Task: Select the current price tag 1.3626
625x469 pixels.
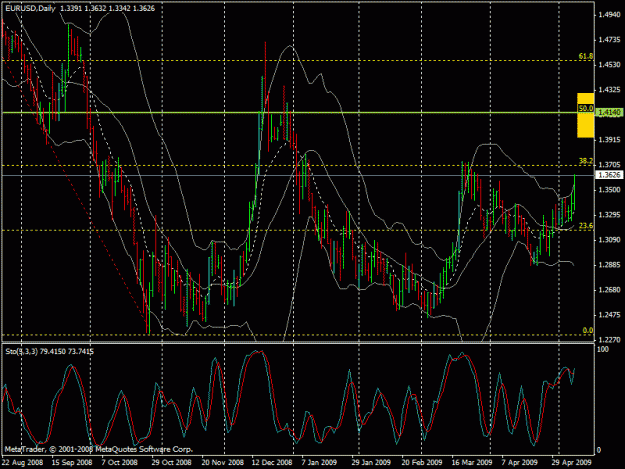Action: (x=609, y=175)
